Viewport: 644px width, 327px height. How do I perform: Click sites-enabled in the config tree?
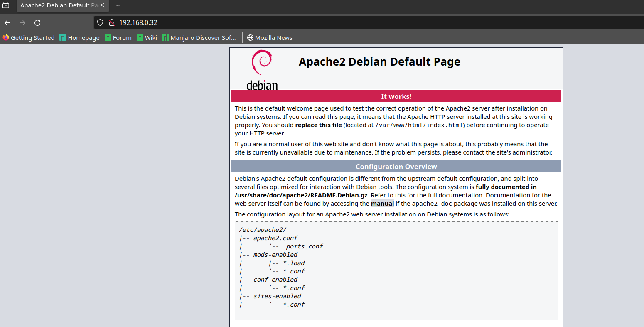point(277,296)
